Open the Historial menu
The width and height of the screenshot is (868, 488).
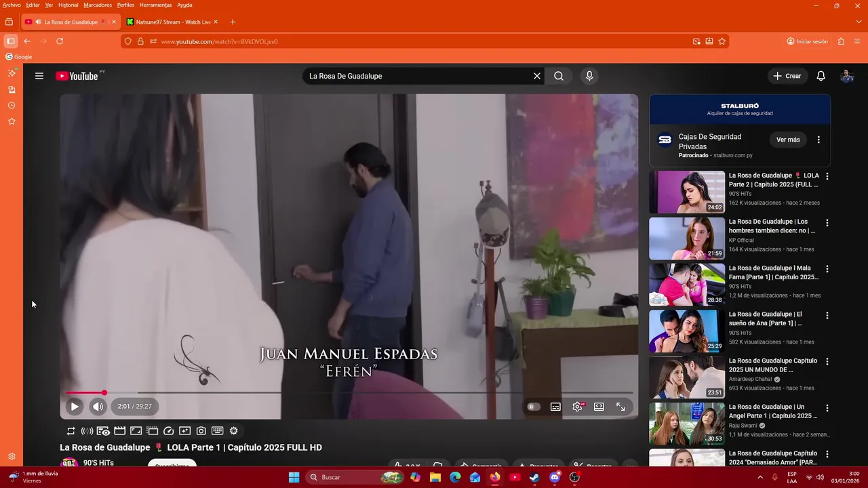[68, 5]
